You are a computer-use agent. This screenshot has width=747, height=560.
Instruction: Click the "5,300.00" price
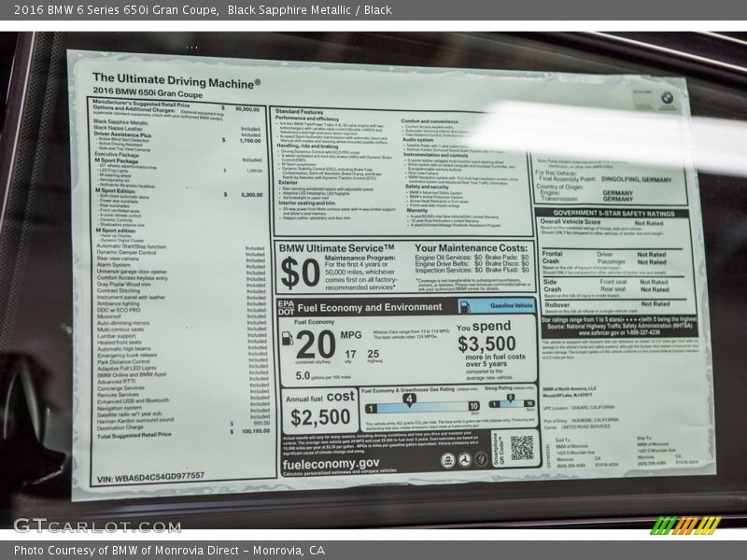(251, 195)
